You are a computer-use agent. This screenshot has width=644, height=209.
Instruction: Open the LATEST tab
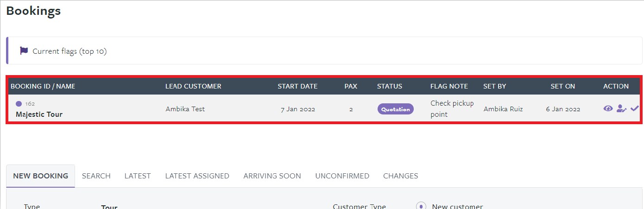(138, 176)
